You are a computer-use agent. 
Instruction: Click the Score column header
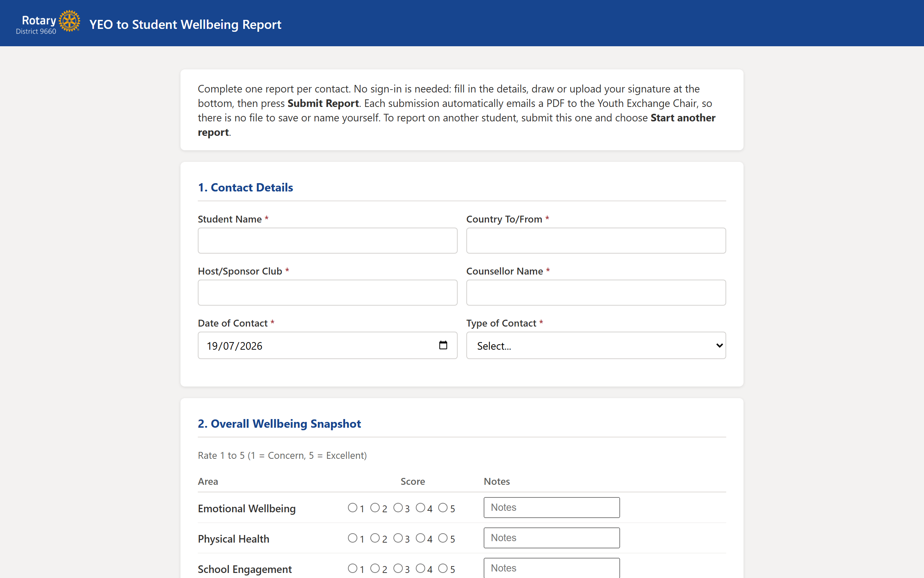[413, 481]
